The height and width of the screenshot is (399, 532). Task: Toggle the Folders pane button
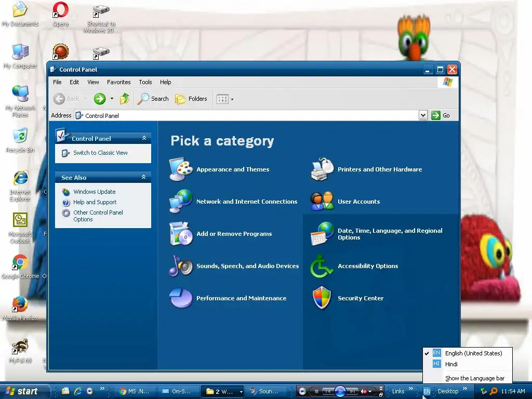coord(191,99)
